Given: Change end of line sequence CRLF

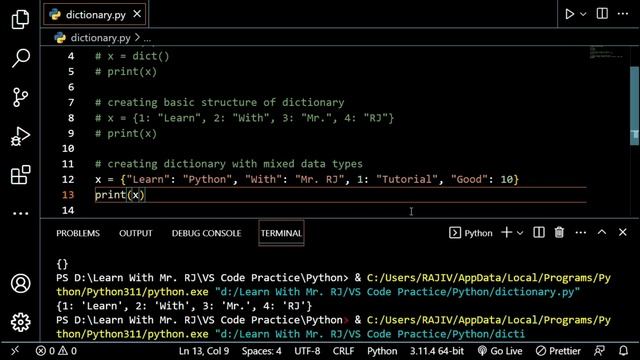Looking at the screenshot, I should [343, 351].
